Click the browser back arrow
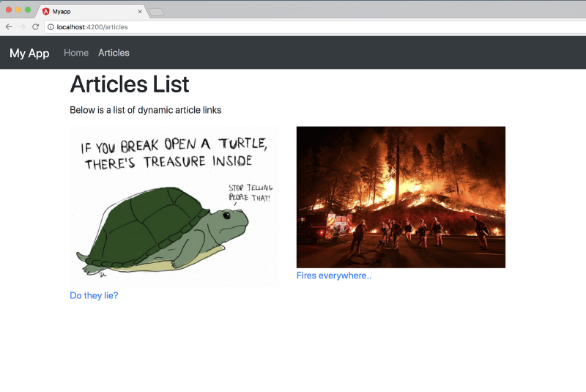The image size is (586, 392). (x=9, y=27)
